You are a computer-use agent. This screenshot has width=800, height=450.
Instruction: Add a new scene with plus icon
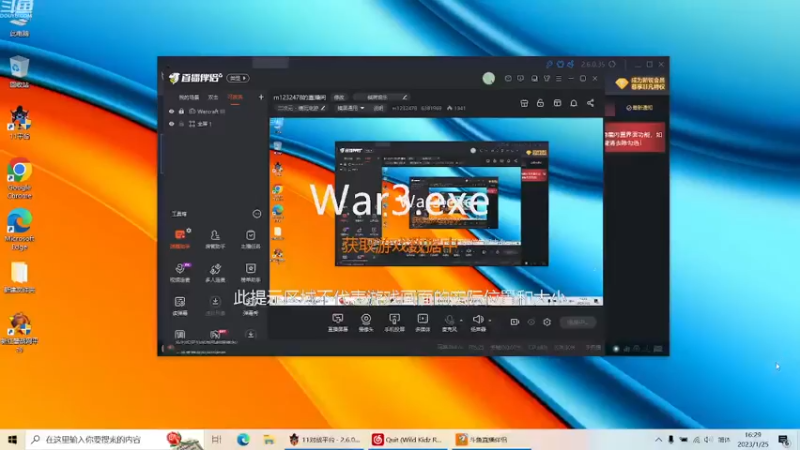(261, 97)
